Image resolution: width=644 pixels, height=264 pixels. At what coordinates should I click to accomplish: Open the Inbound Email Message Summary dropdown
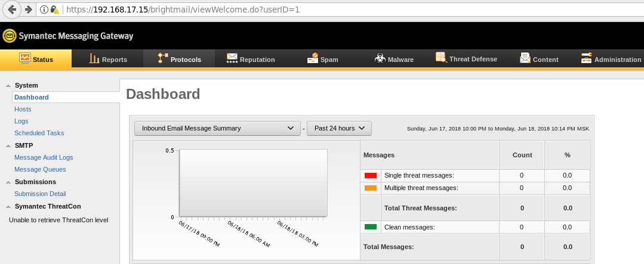click(217, 128)
